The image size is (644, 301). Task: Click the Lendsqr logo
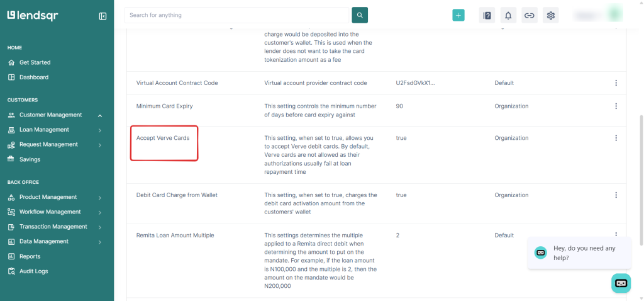33,15
